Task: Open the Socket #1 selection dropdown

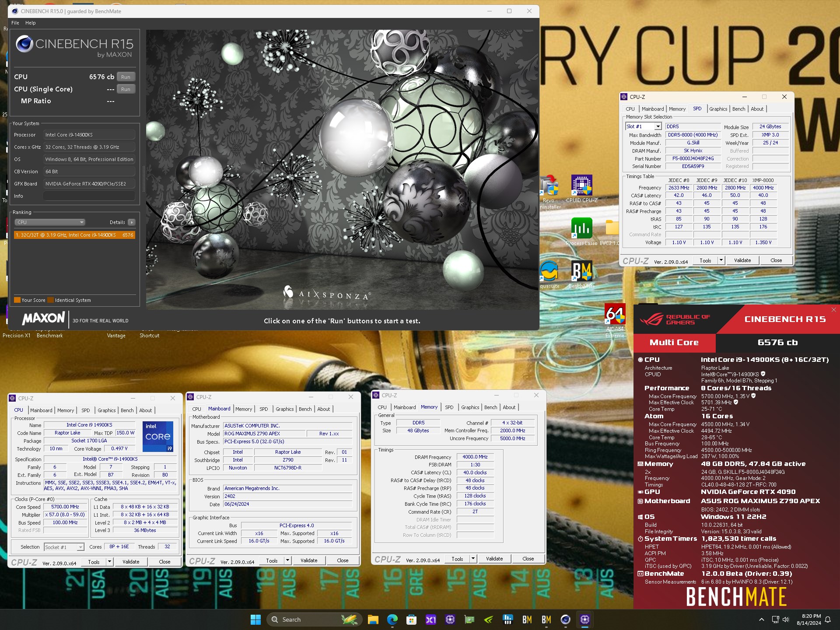Action: tap(64, 547)
